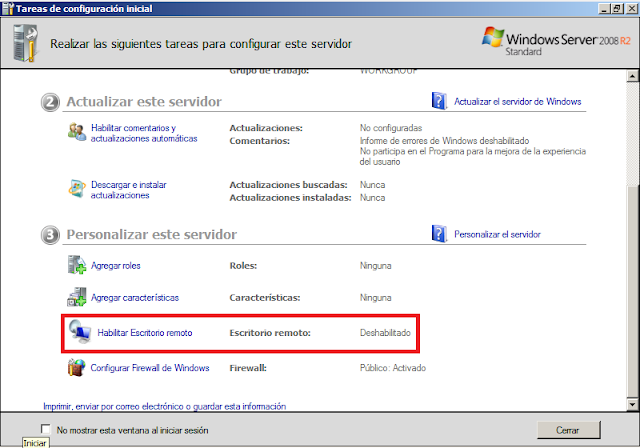The height and width of the screenshot is (448, 640).
Task: Click the Iniciar start button
Action: click(35, 443)
